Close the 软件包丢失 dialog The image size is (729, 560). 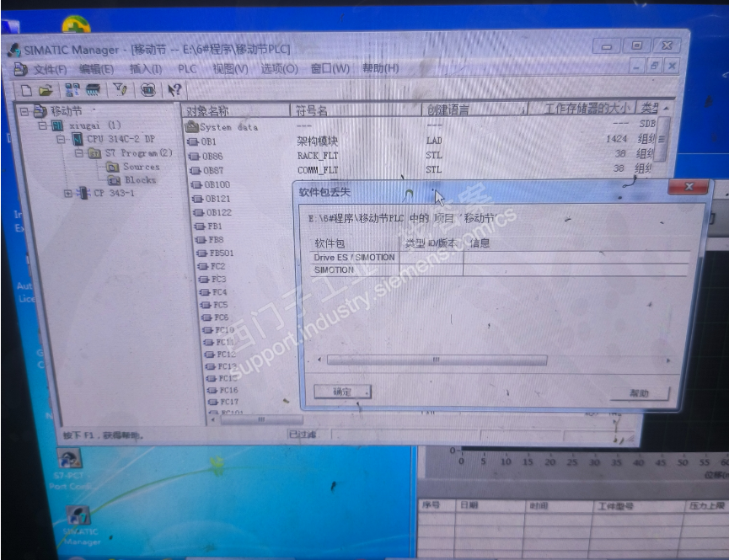pos(689,187)
